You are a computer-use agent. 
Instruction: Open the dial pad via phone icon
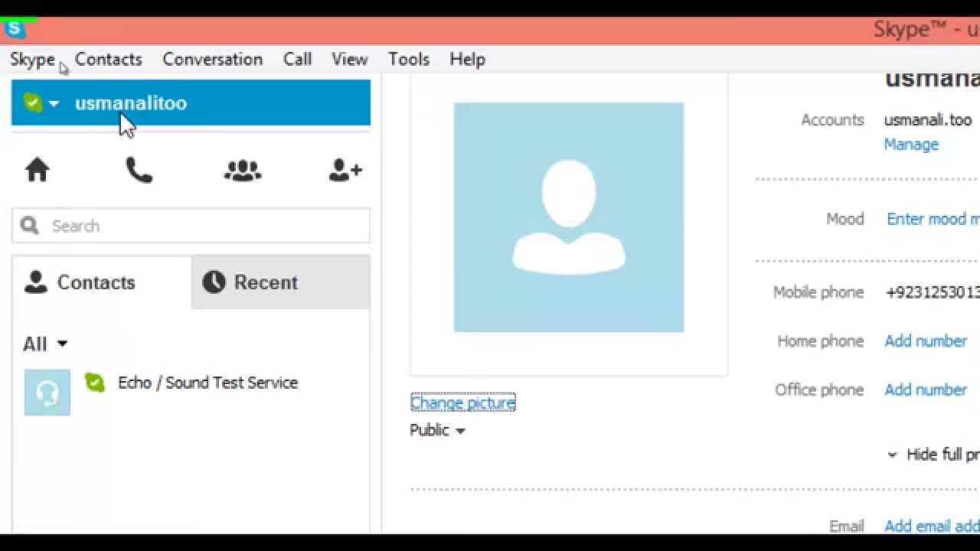click(139, 170)
